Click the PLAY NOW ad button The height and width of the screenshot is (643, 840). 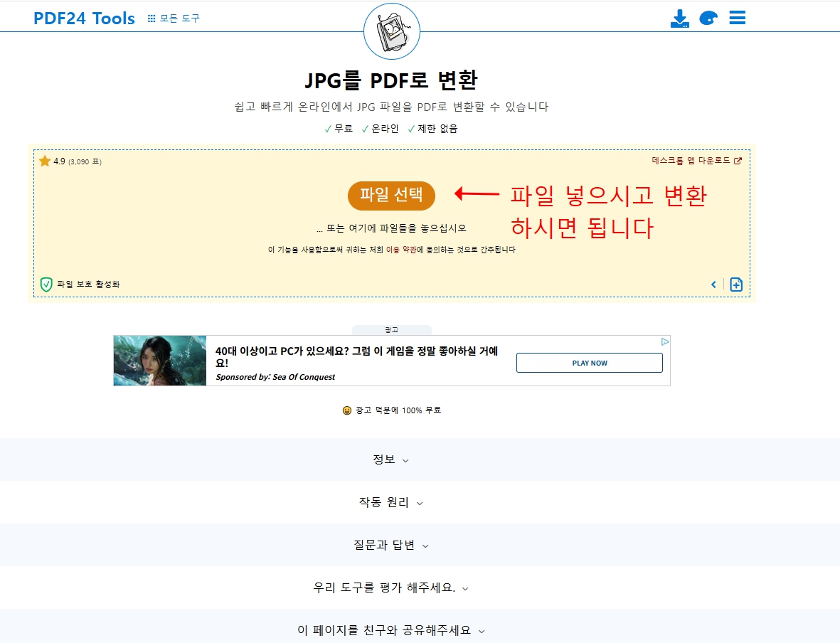coord(590,363)
